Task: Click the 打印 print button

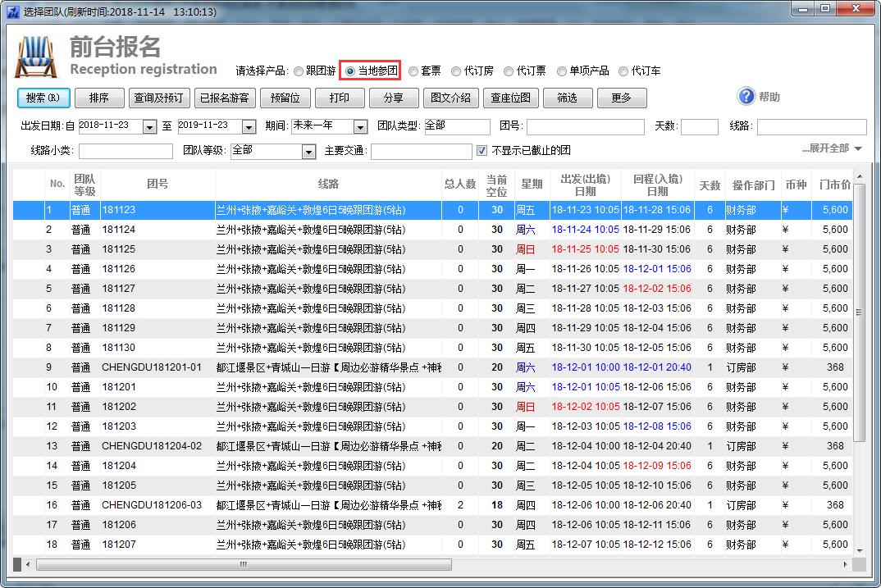Action: coord(340,98)
